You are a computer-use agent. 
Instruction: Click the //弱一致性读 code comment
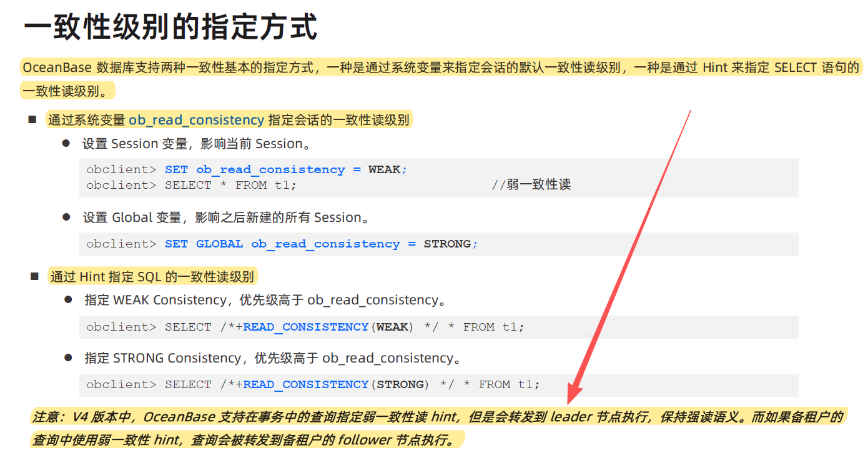point(531,185)
